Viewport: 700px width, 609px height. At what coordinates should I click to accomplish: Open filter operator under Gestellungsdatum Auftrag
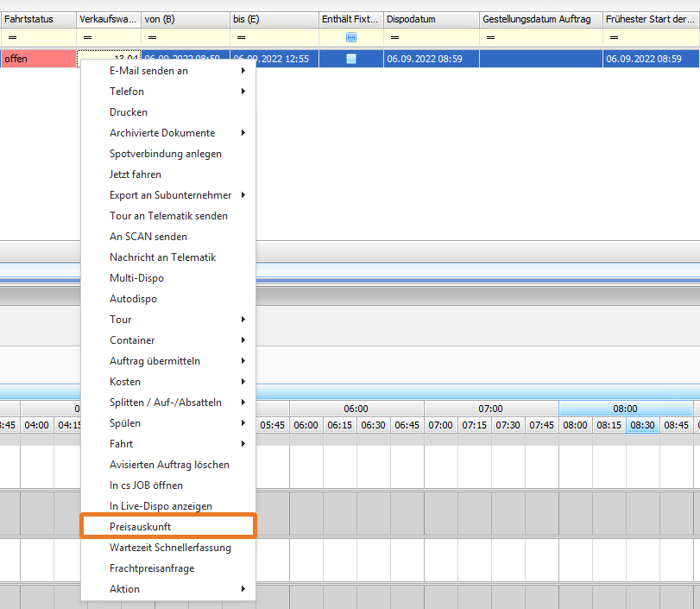tap(490, 38)
